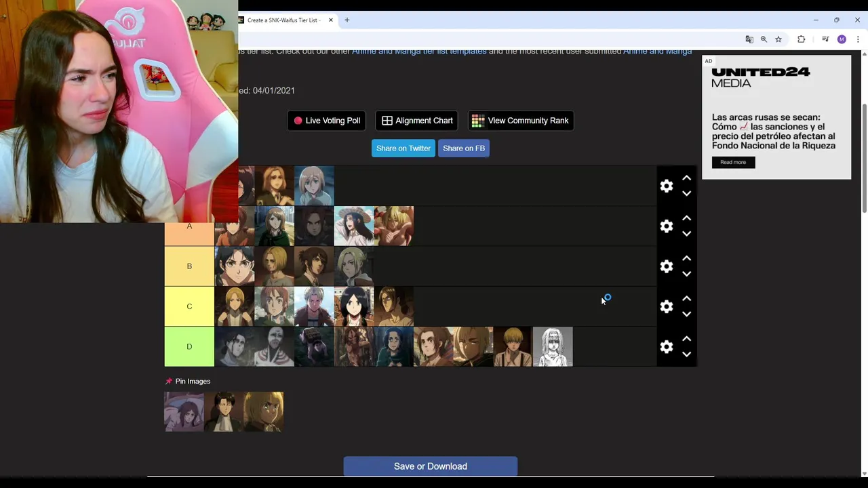Open the Chrome three-dot menu

(x=858, y=39)
